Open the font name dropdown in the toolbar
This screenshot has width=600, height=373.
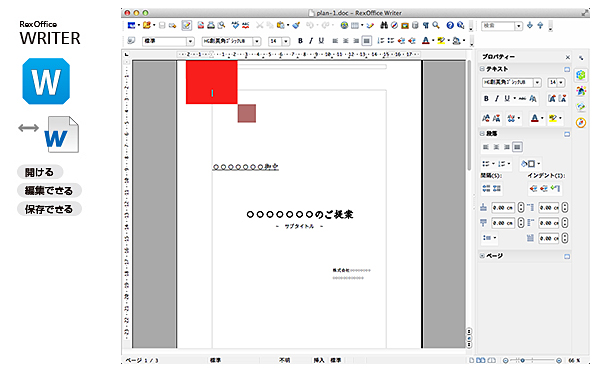click(x=257, y=41)
